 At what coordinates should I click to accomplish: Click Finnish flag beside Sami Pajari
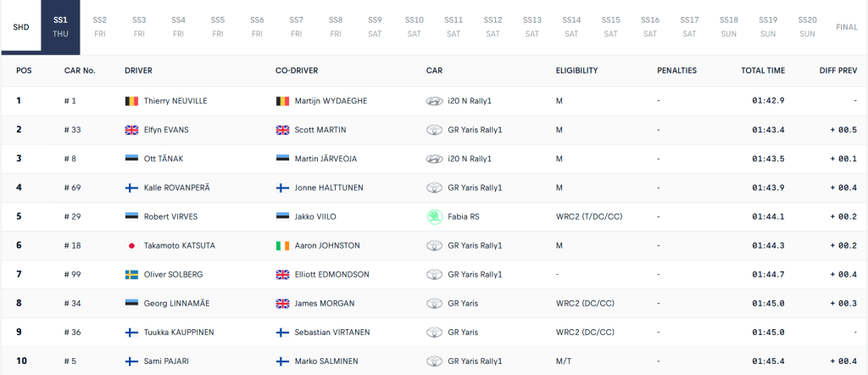click(131, 361)
